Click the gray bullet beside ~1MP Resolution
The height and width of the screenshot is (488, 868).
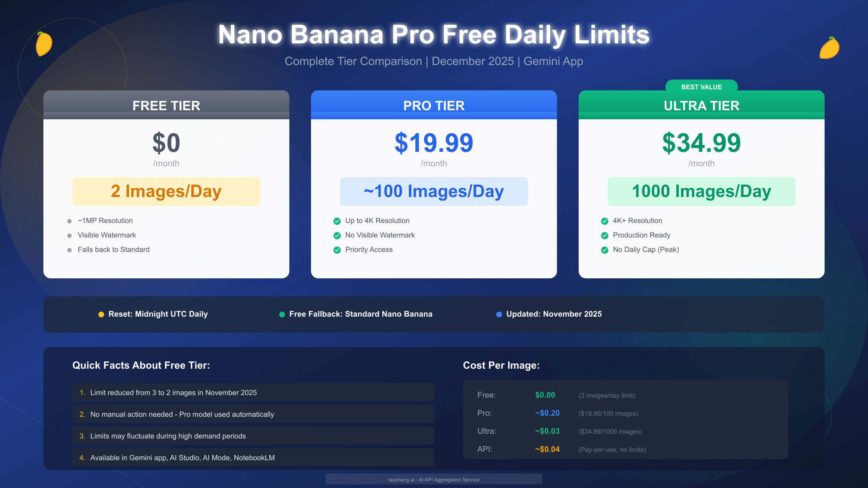pyautogui.click(x=69, y=221)
